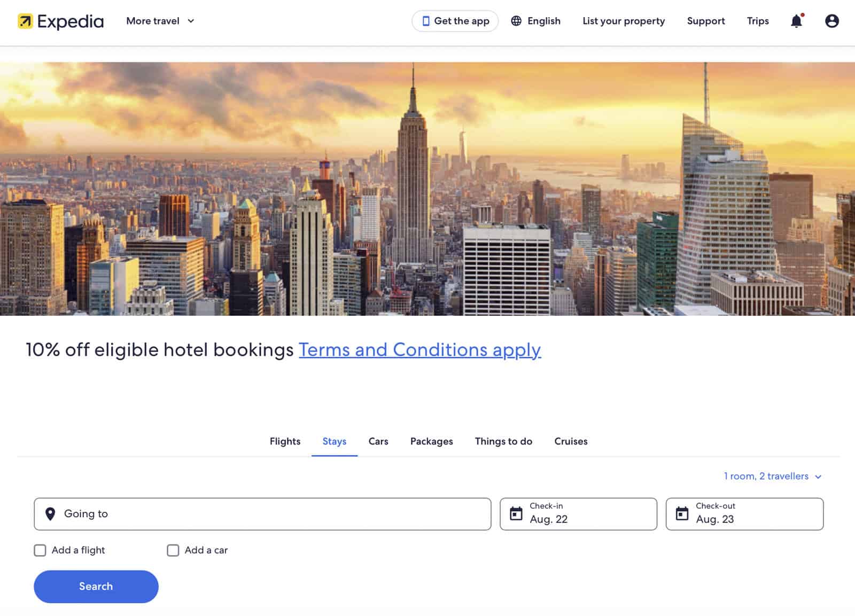Screen dimensions: 855x616
Task: Click the location pin in the destination field
Action: point(49,514)
